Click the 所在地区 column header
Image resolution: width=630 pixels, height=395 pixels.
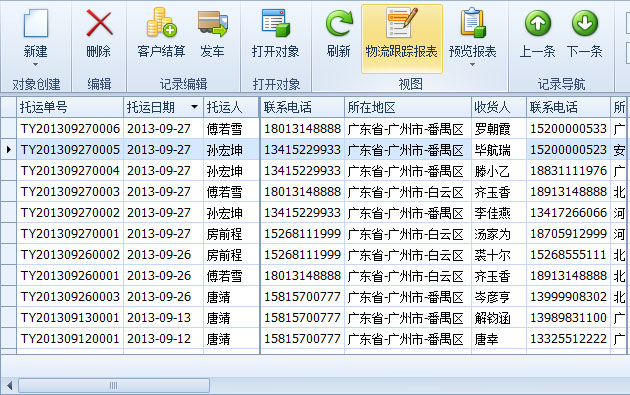click(x=408, y=107)
